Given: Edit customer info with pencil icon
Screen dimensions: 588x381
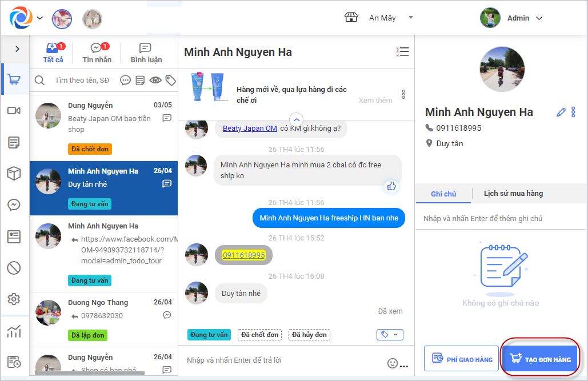Looking at the screenshot, I should 561,112.
